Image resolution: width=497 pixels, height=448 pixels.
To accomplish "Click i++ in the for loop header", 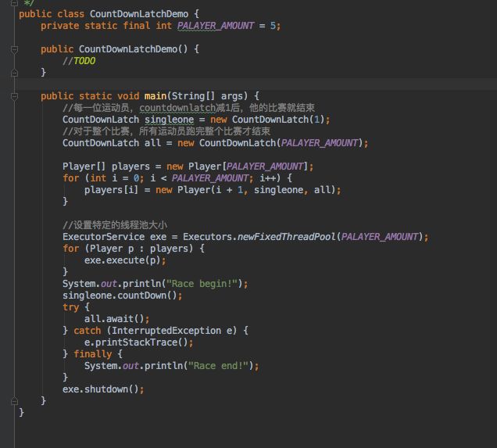I will coord(267,178).
